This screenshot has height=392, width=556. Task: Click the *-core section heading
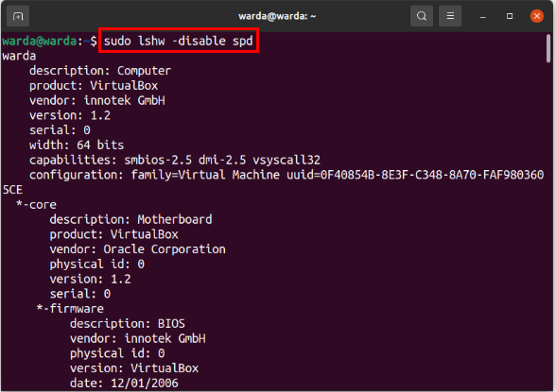(36, 205)
